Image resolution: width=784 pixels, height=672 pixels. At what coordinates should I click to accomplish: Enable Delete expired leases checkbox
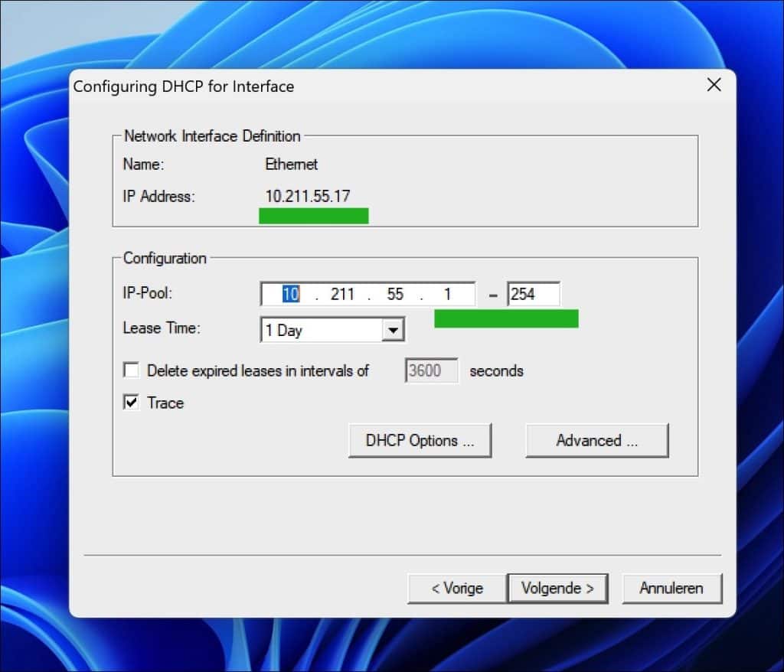tap(132, 370)
